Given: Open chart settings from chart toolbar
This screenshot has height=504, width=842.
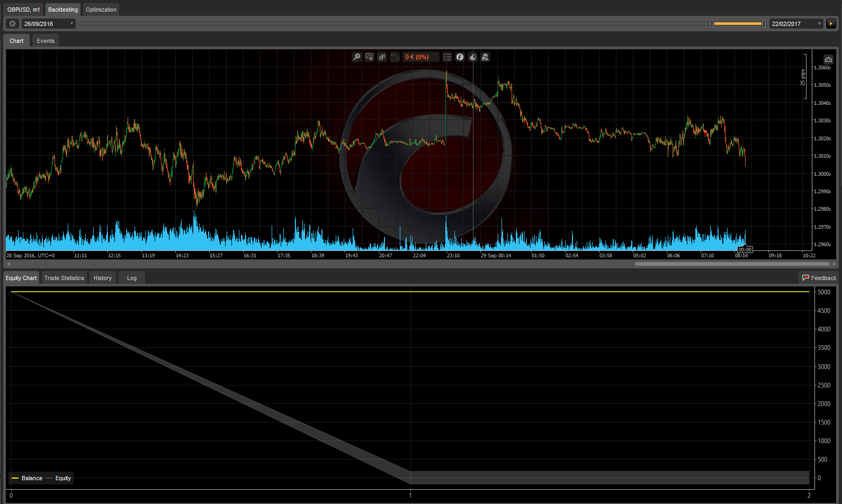Looking at the screenshot, I should [370, 57].
